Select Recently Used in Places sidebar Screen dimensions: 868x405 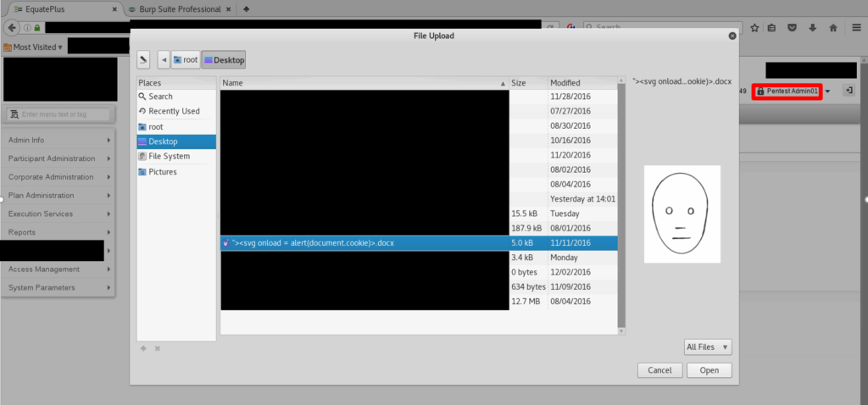tap(174, 111)
